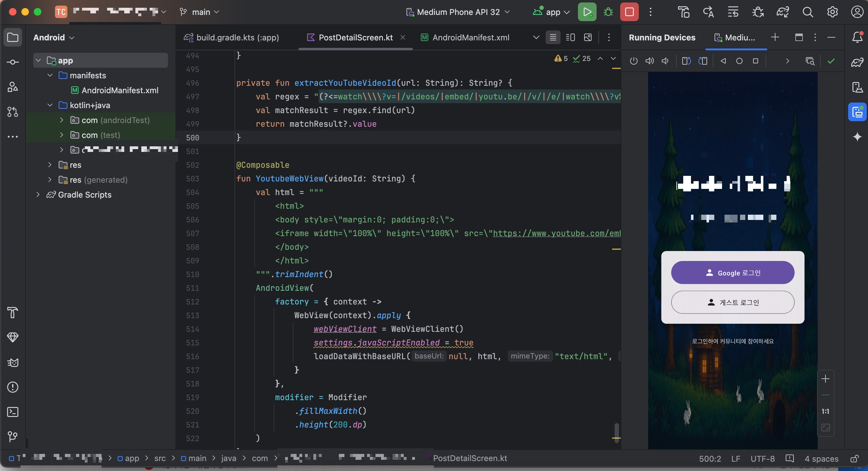Switch editor to Code-only view mode
868x471 pixels.
pyautogui.click(x=553, y=37)
